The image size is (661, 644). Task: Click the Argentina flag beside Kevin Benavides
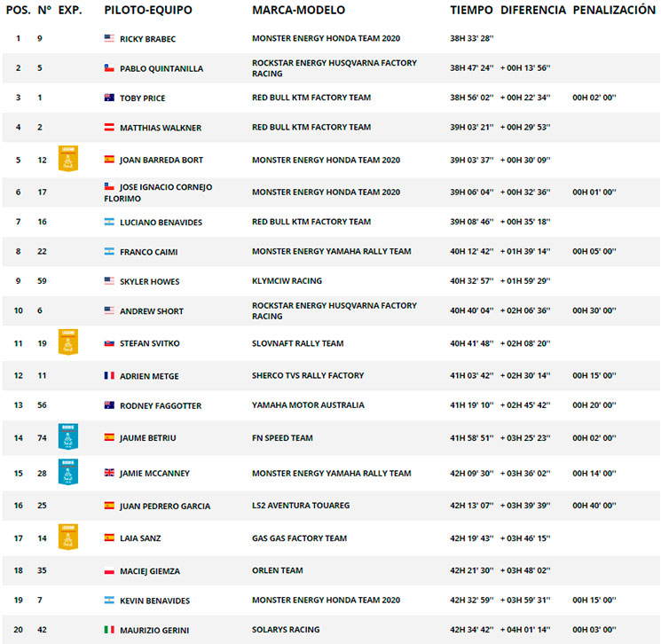[x=109, y=600]
